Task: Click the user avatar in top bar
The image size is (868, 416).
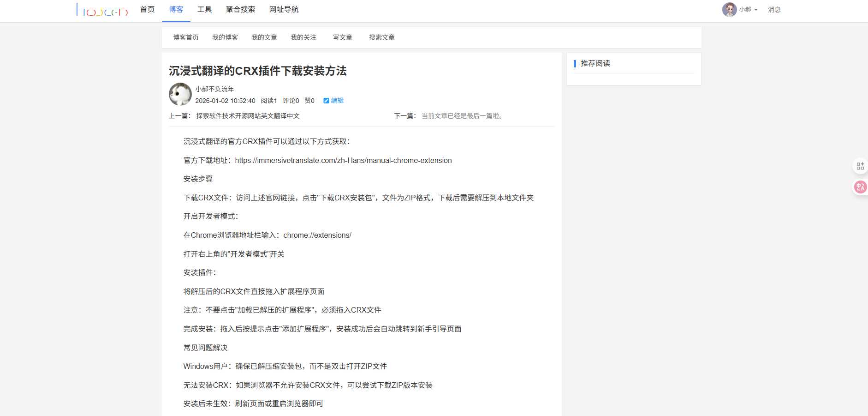Action: point(729,10)
